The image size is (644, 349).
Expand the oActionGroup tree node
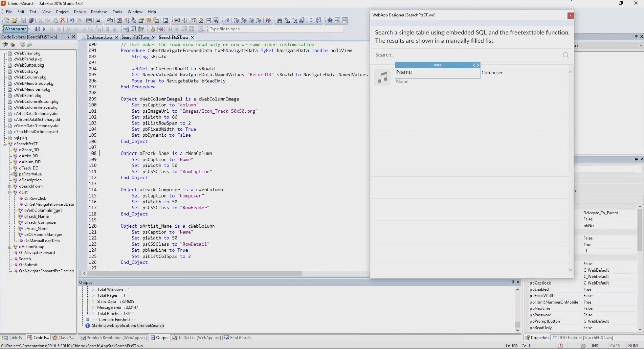pyautogui.click(x=10, y=247)
